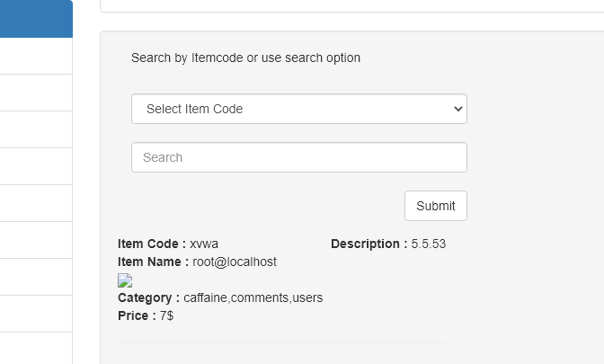604x364 pixels.
Task: Click 'Search by Itemcode or use search option' text
Action: pos(245,58)
